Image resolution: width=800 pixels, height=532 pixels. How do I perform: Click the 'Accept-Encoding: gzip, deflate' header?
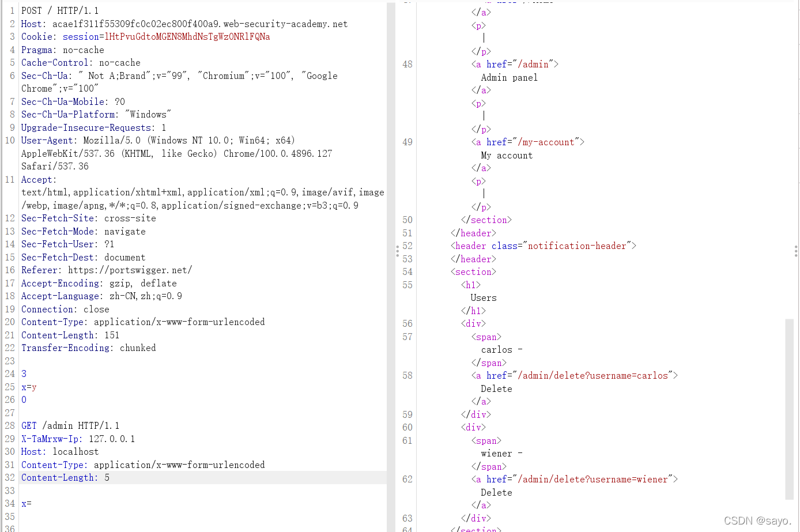pos(99,283)
